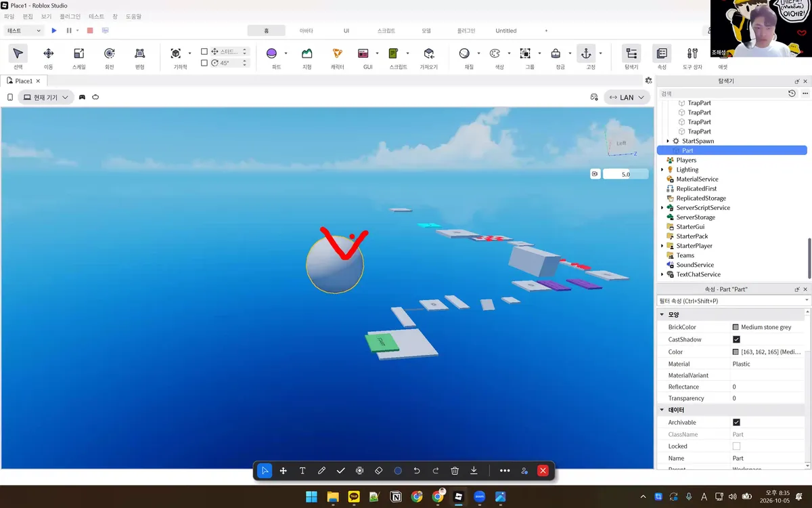This screenshot has height=508, width=812.
Task: Collapse the 모양 properties section
Action: coord(662,314)
